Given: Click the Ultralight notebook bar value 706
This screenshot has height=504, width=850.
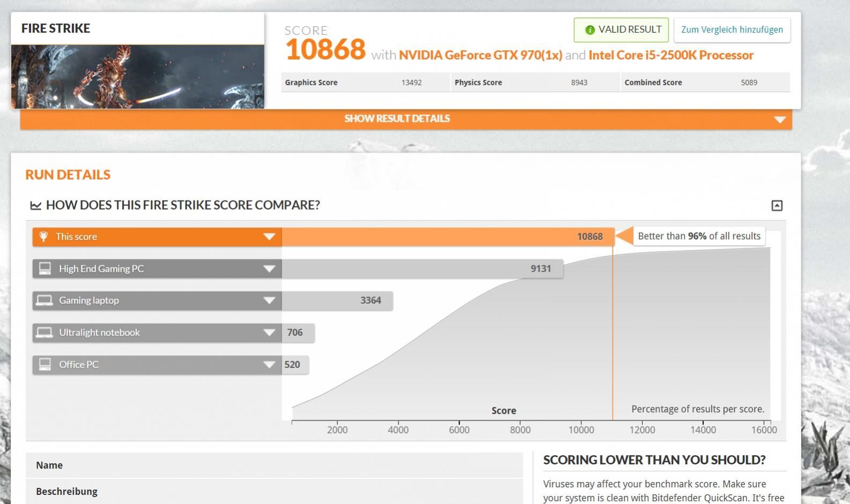Looking at the screenshot, I should 295,332.
